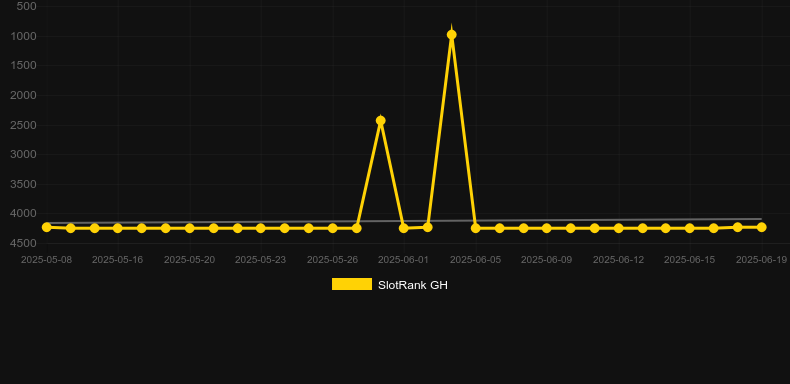790x384 pixels.
Task: Click the 2025-05-08 x-axis date label
Action: coord(46,260)
